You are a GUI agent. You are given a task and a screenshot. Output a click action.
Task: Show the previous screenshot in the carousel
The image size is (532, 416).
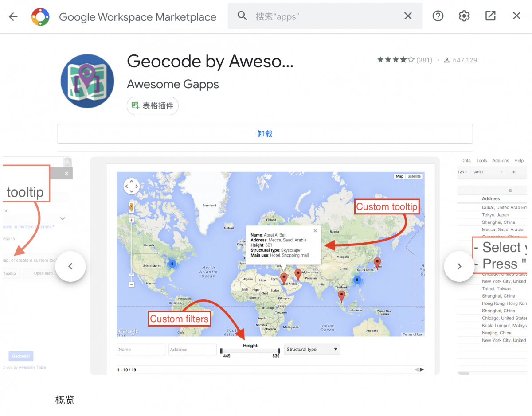70,266
